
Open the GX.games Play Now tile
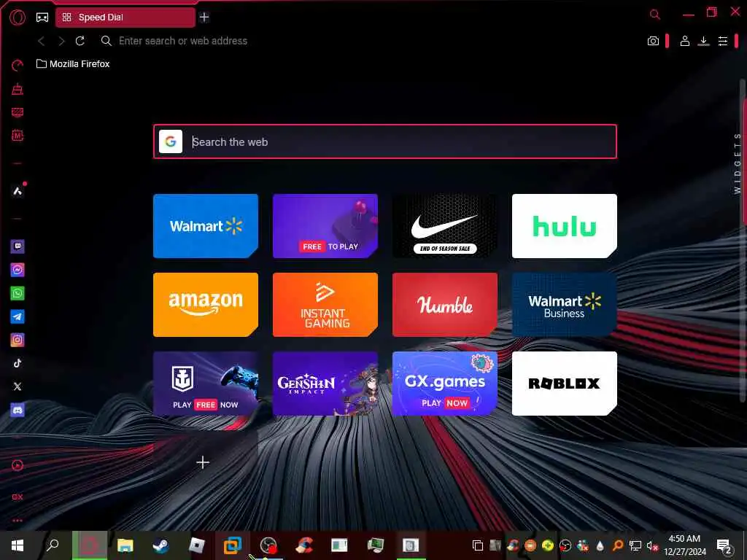point(445,384)
